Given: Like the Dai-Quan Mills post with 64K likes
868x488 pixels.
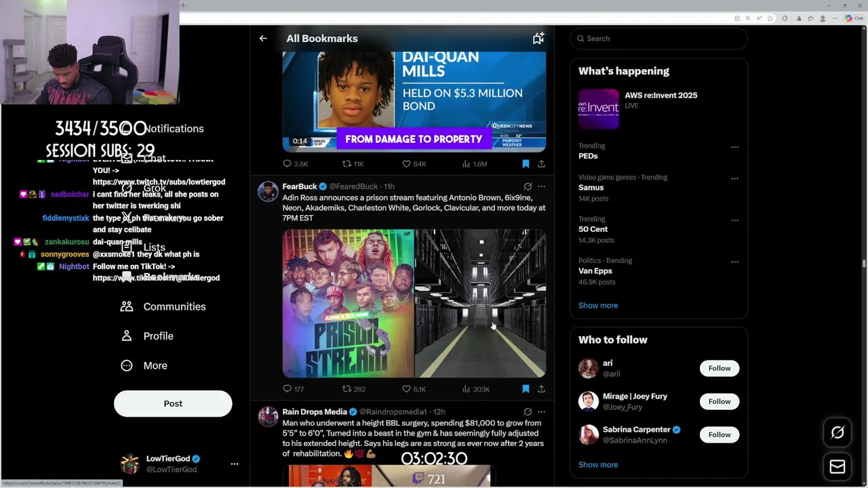Looking at the screenshot, I should [x=414, y=164].
